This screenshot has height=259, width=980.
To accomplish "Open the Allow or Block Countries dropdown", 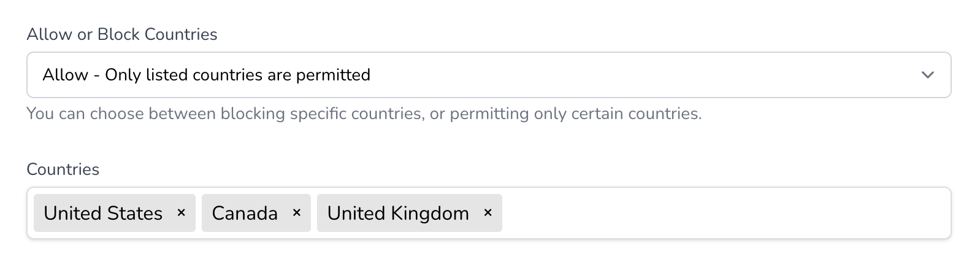I will 489,75.
